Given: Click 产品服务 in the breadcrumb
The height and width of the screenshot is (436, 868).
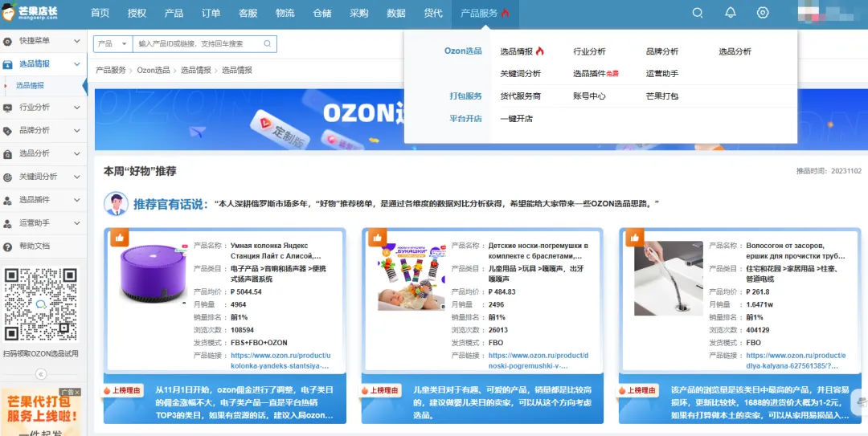Looking at the screenshot, I should 111,71.
